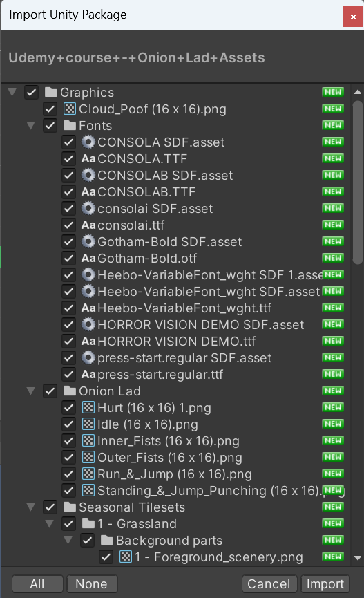
Task: Click the Heebo-VariableFont_wght.ttf font Aa icon
Action: point(88,308)
